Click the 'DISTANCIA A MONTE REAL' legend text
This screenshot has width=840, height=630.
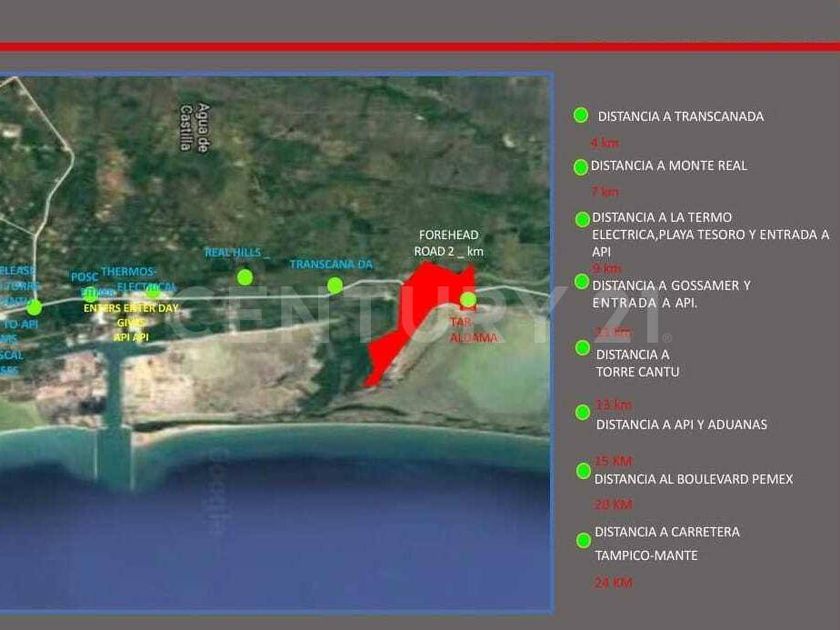click(669, 166)
